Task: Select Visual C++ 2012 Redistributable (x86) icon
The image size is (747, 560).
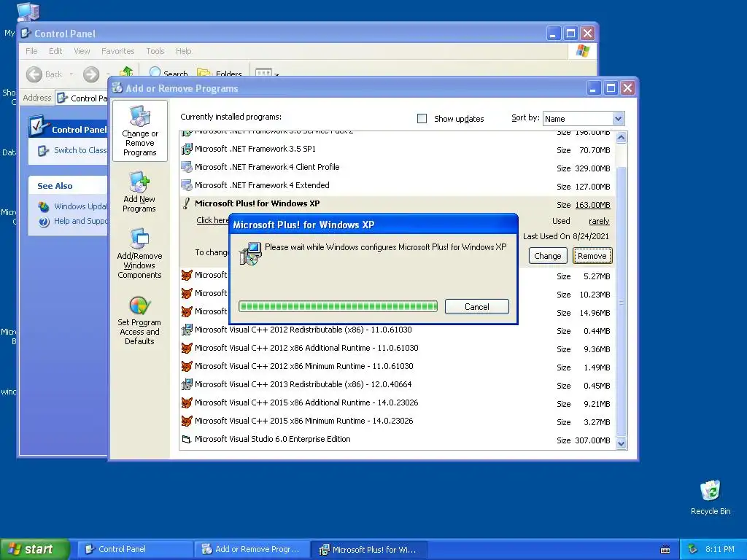Action: tap(187, 330)
